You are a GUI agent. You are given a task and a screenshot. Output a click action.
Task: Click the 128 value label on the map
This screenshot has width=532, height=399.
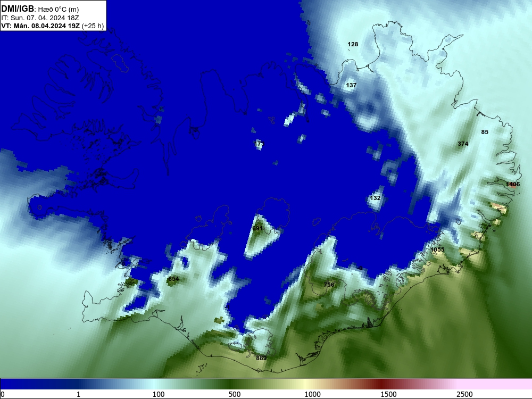click(x=353, y=44)
